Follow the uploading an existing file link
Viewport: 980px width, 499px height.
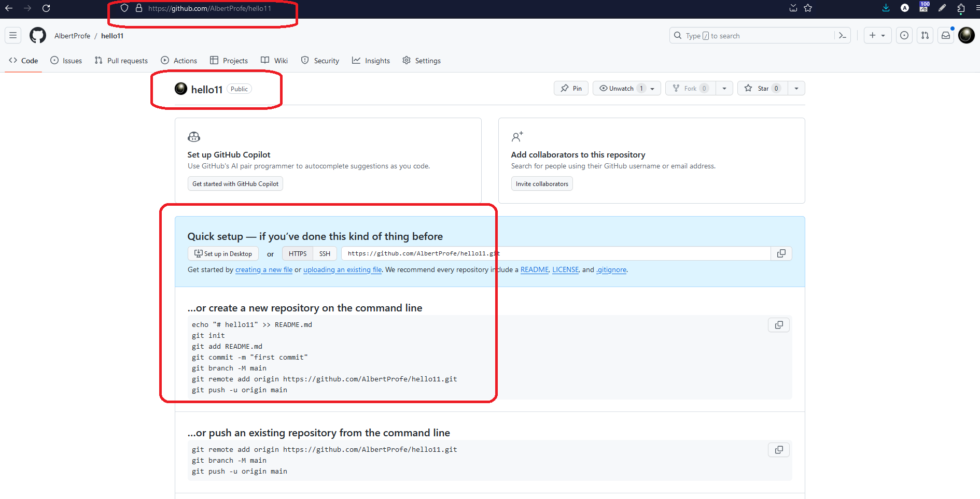click(342, 269)
